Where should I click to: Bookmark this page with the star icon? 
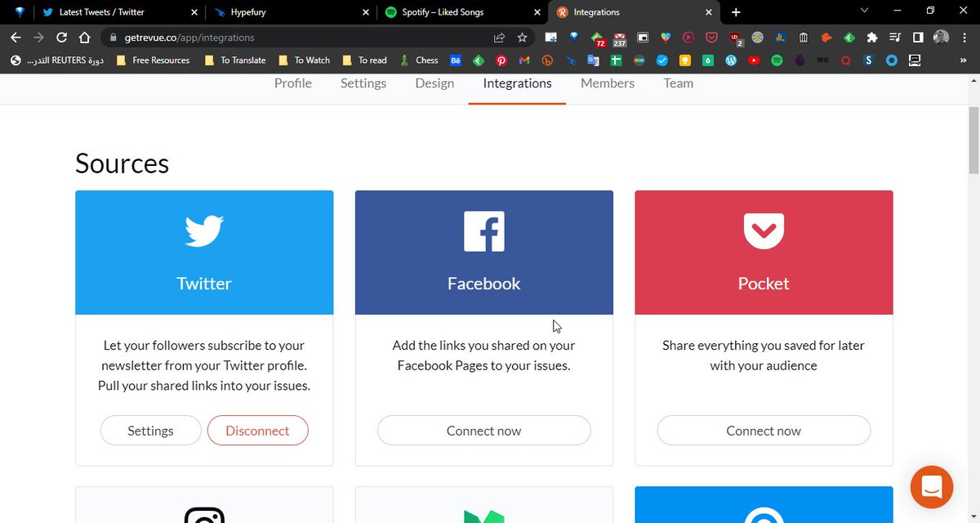(522, 38)
